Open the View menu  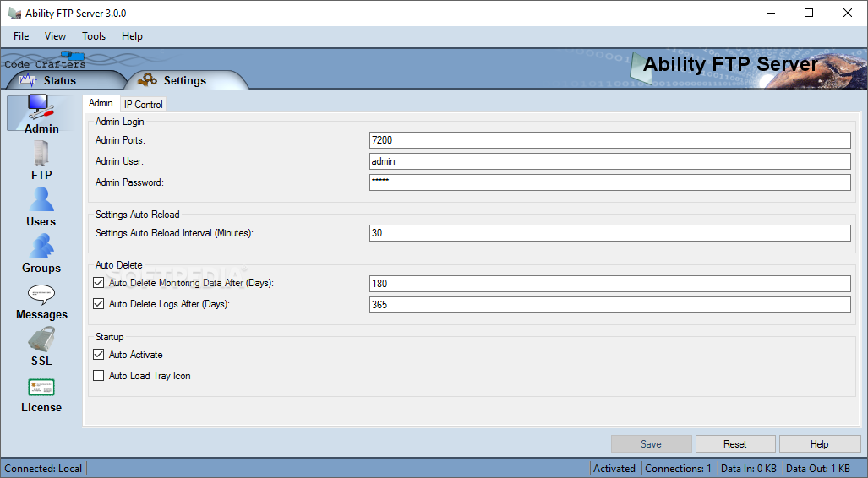55,36
